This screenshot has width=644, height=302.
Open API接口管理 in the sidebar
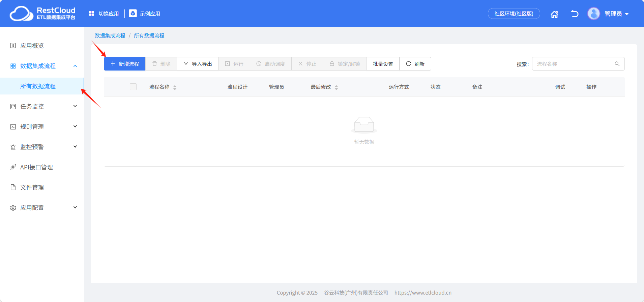click(x=36, y=167)
